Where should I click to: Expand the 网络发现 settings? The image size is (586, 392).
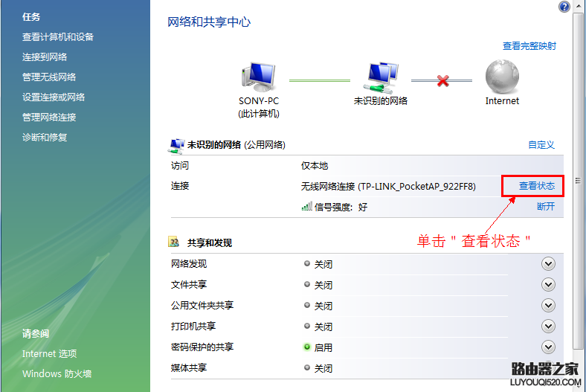tap(548, 264)
